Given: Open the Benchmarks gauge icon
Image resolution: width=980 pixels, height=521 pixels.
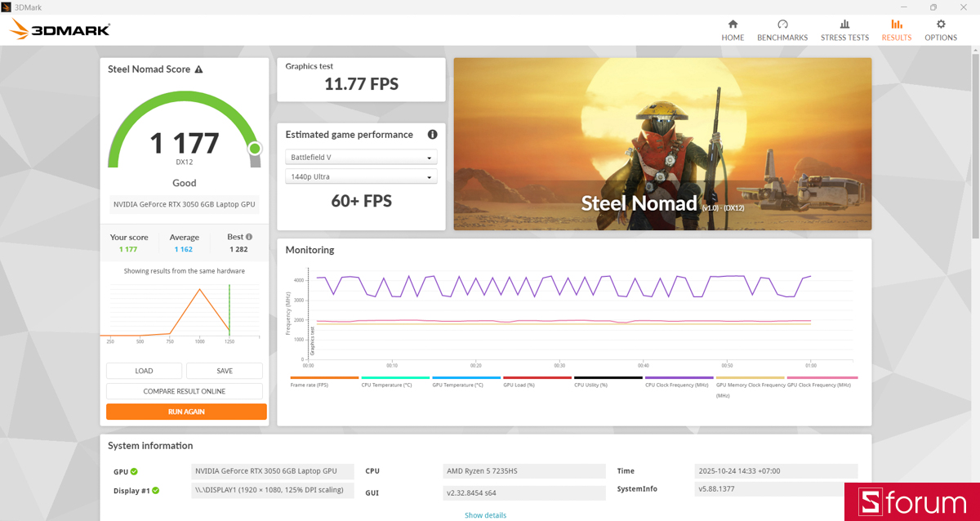Looking at the screenshot, I should coord(782,24).
